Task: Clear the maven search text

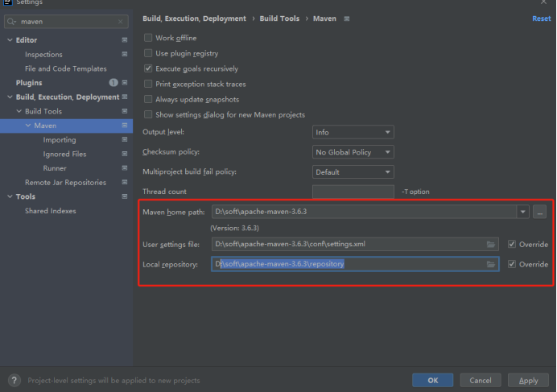Action: coord(121,22)
